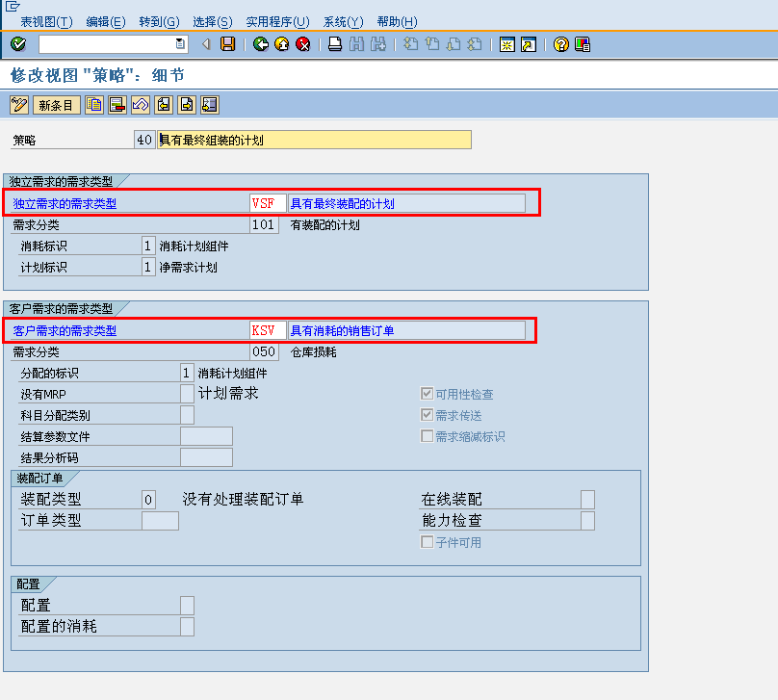Open the 系统(Y) menu
The width and height of the screenshot is (778, 700).
(x=343, y=22)
